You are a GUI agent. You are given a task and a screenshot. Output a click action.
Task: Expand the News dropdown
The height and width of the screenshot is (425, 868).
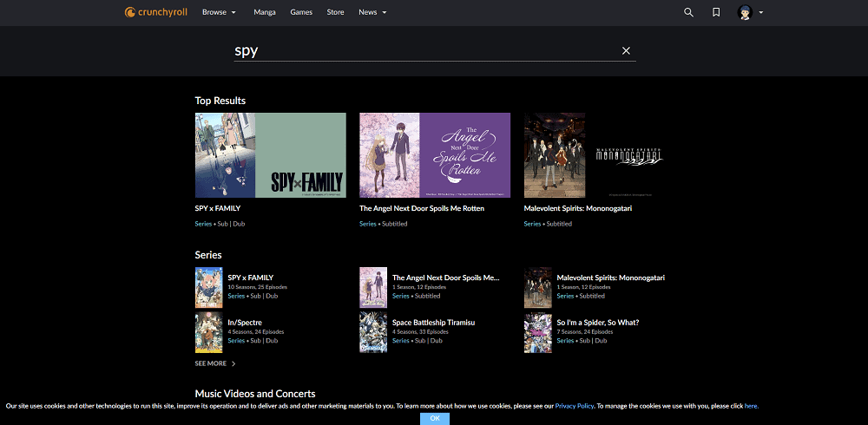372,12
